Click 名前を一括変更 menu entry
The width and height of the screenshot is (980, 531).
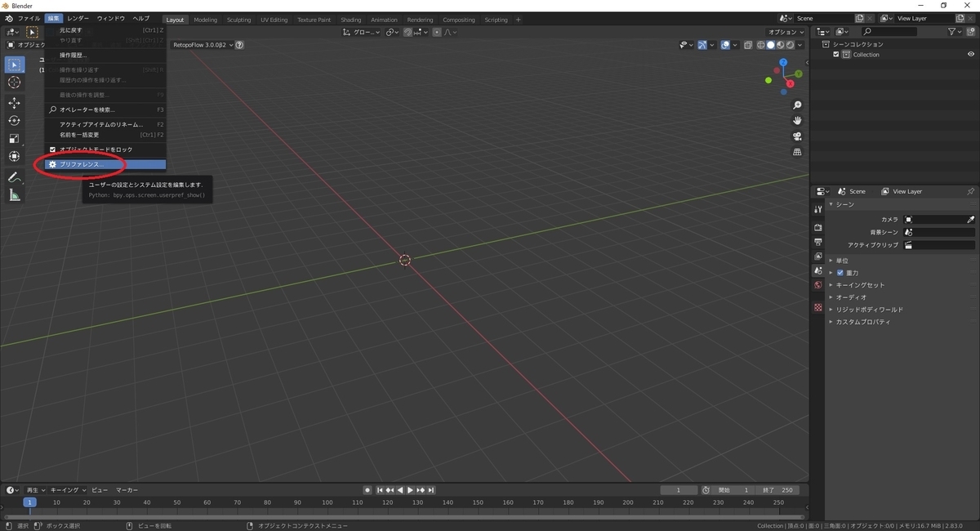[106, 135]
